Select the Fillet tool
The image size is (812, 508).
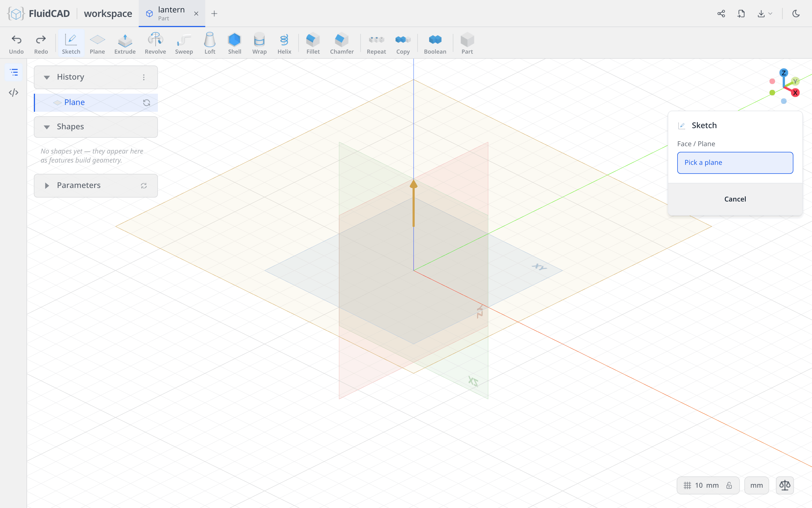tap(313, 44)
